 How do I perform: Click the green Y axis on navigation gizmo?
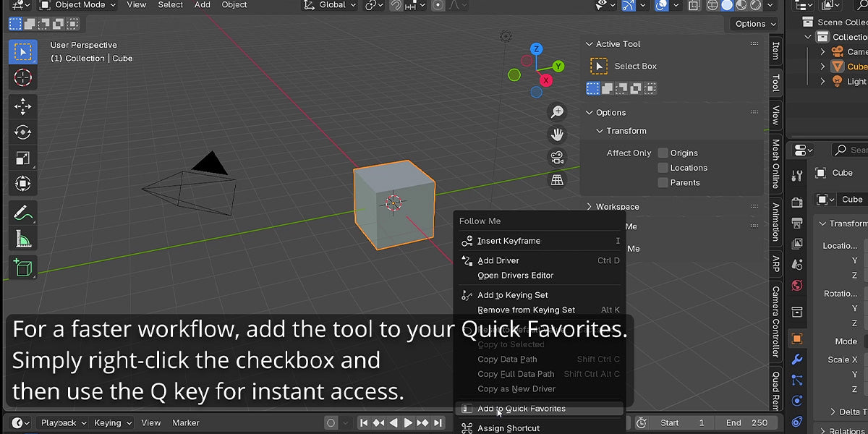[558, 66]
